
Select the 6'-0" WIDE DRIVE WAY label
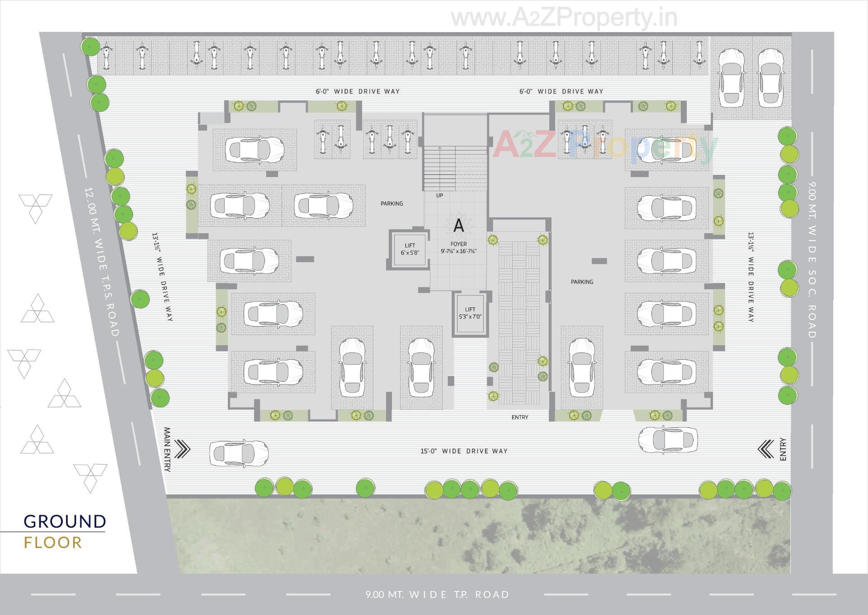pos(357,91)
